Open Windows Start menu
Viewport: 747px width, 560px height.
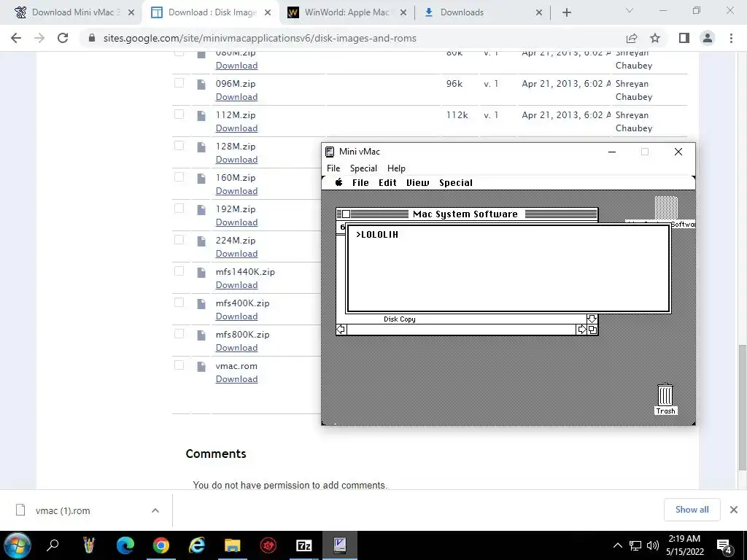[18, 545]
